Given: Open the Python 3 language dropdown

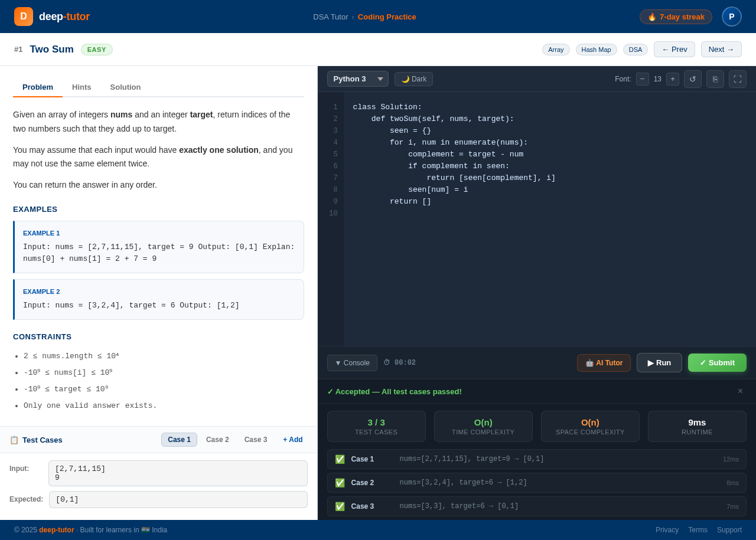Looking at the screenshot, I should tap(357, 78).
